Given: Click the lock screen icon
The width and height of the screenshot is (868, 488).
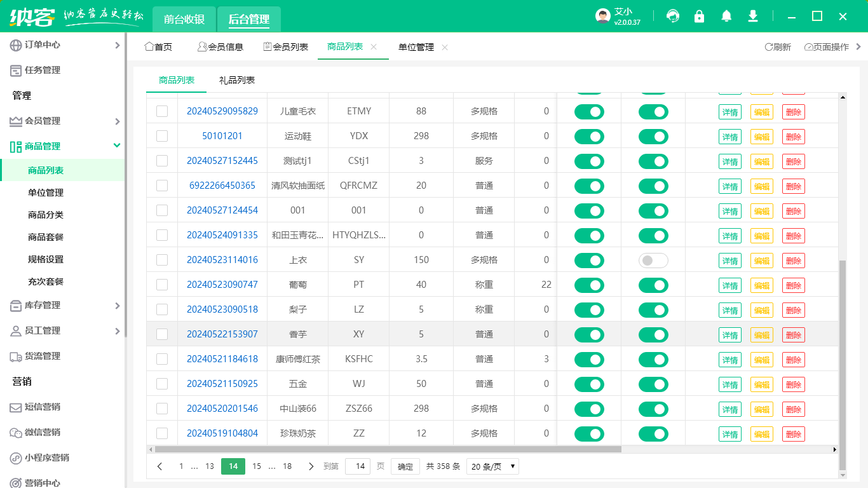Looking at the screenshot, I should click(x=700, y=17).
